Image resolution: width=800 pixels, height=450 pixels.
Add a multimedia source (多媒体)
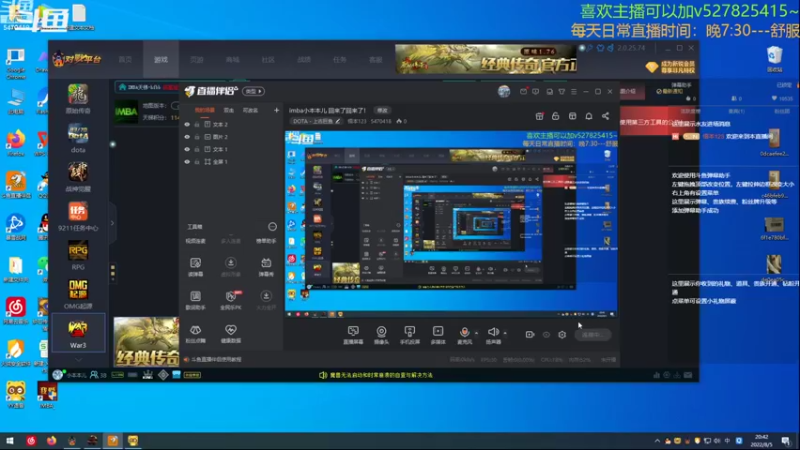438,335
